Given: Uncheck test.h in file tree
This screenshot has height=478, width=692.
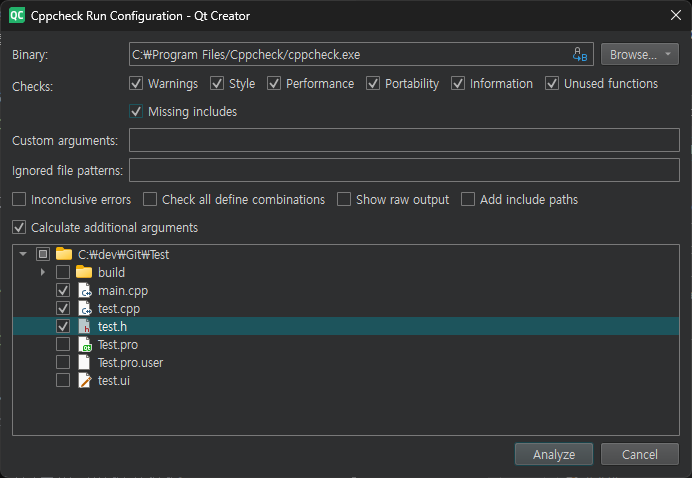Looking at the screenshot, I should (63, 326).
